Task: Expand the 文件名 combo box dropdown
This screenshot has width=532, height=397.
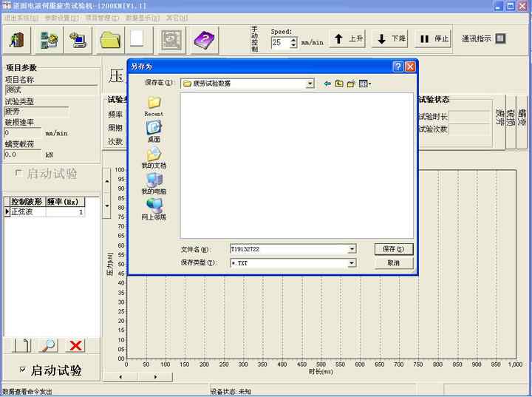Action: (x=352, y=249)
